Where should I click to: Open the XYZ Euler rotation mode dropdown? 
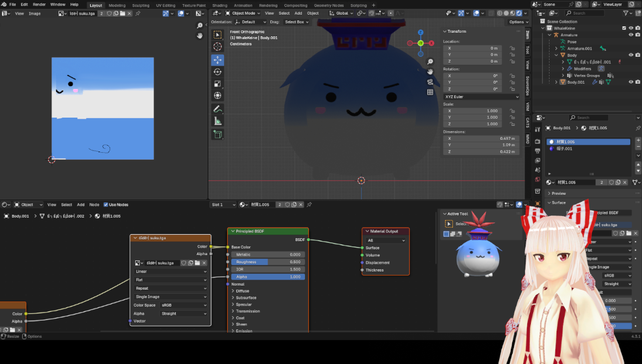coord(480,97)
